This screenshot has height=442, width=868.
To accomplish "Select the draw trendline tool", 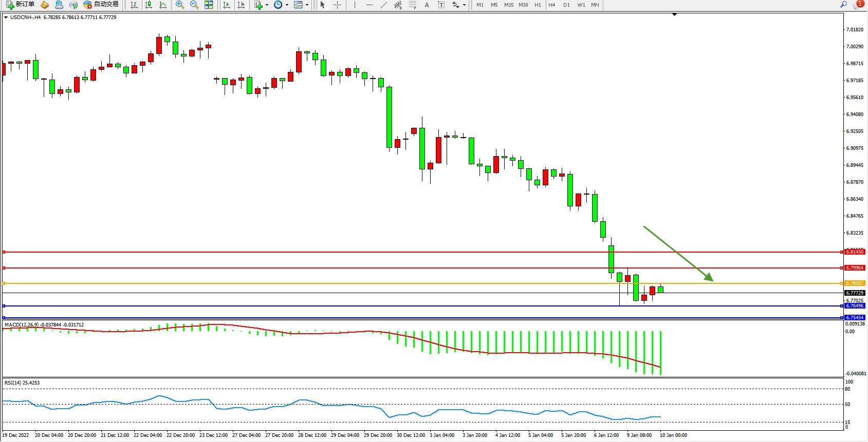I will [383, 5].
